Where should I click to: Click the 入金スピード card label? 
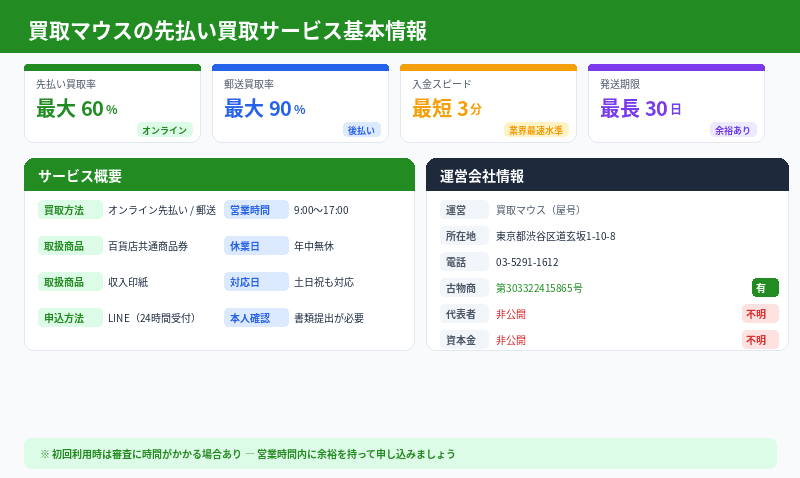click(442, 84)
